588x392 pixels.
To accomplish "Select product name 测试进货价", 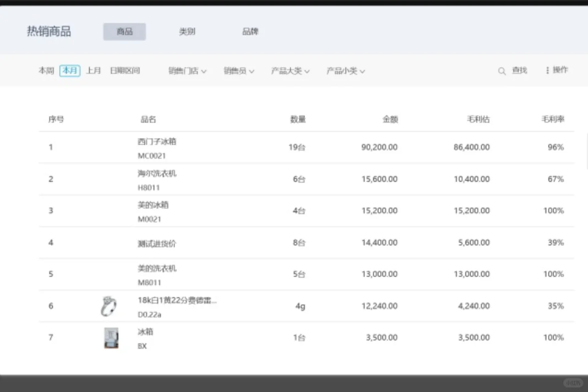I will (x=157, y=244).
